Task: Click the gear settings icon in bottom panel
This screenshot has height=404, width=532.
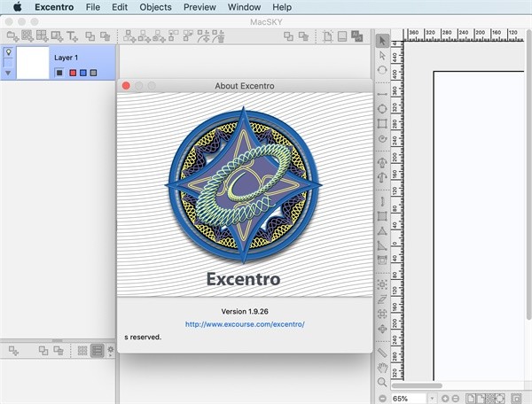Action: [111, 350]
